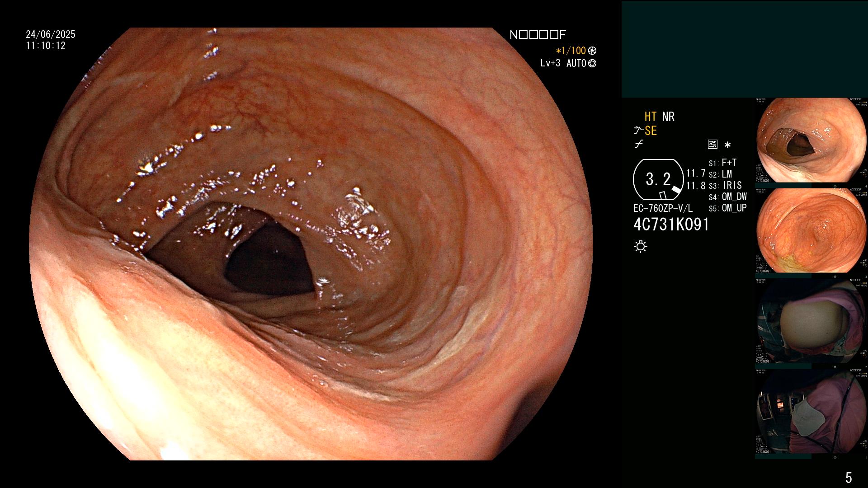Click the shutter icon next to 1/100
The height and width of the screenshot is (488, 868).
[x=592, y=51]
